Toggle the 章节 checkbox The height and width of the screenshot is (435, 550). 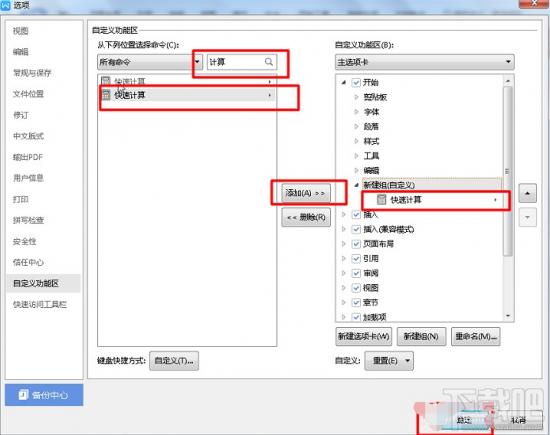[356, 302]
